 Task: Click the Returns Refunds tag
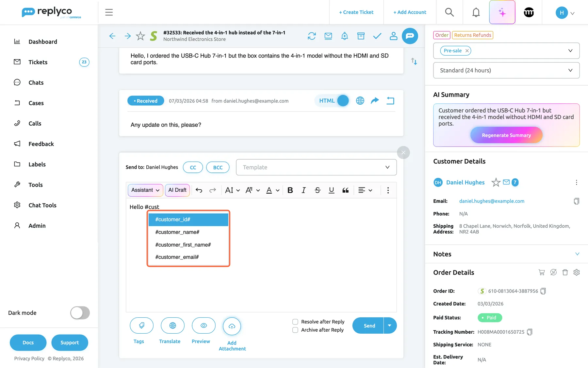point(472,35)
